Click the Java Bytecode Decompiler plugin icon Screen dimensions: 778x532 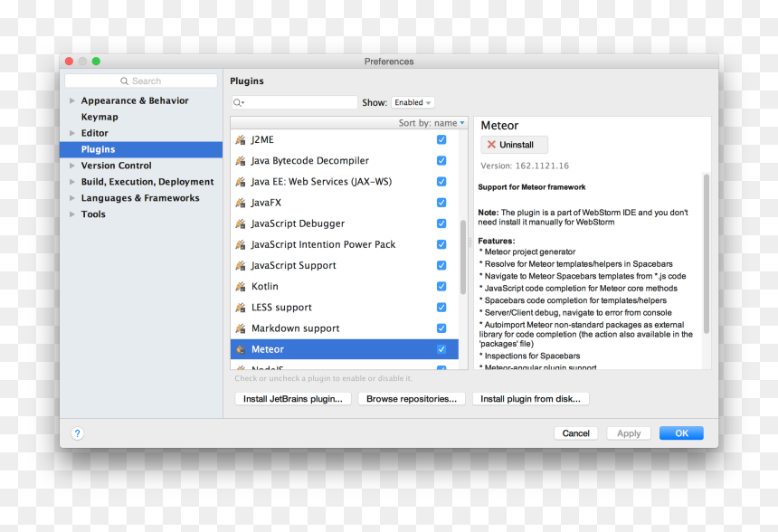coord(241,161)
